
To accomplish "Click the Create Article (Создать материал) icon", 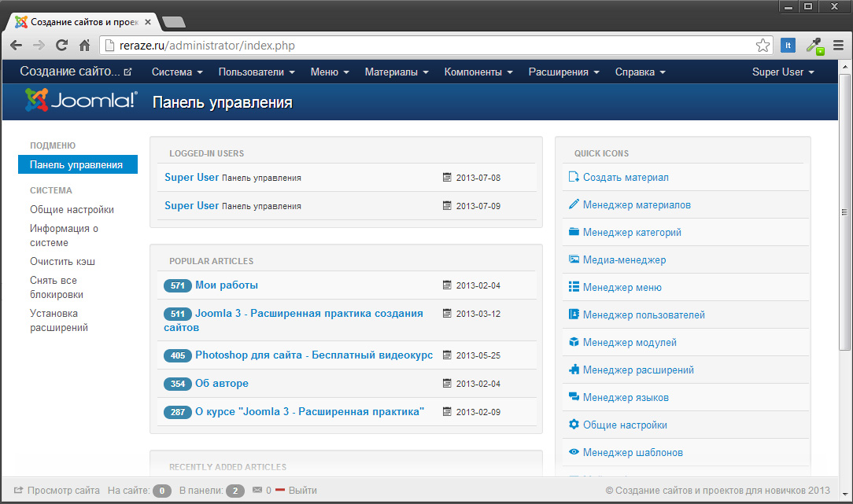I will point(574,178).
